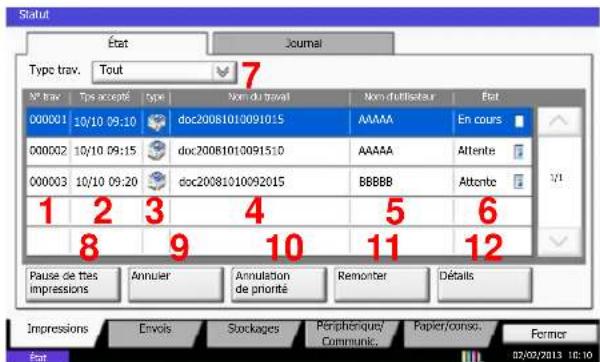The image size is (600, 362).
Task: Click Annulation de priorité button
Action: (x=279, y=284)
